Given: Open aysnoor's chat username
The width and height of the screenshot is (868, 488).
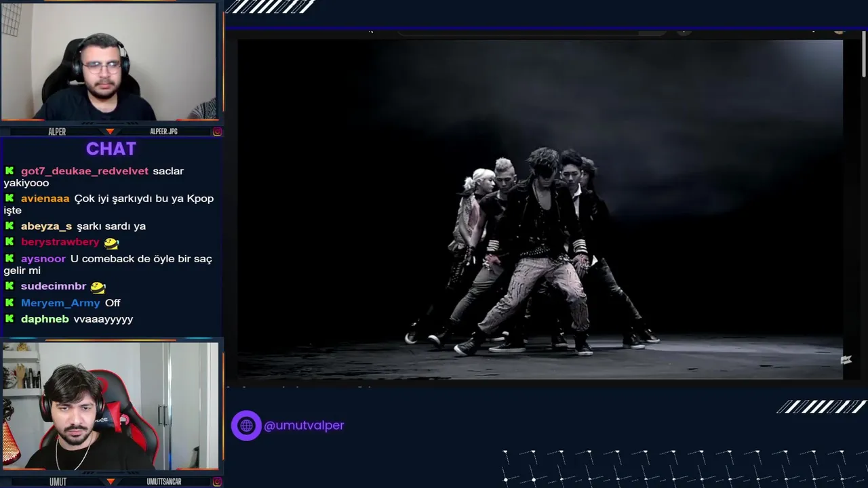Looking at the screenshot, I should coord(43,259).
